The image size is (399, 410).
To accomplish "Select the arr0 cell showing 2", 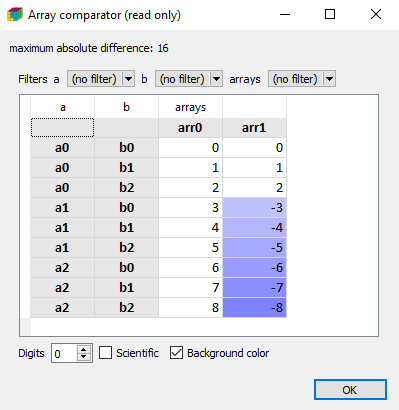I will point(190,187).
